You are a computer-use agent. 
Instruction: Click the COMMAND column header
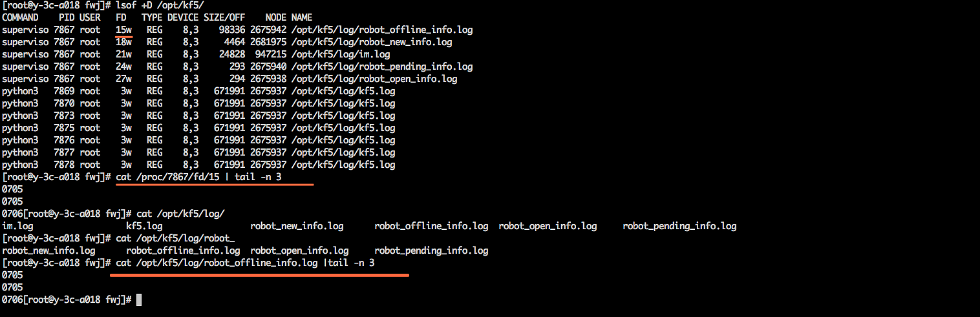point(20,17)
